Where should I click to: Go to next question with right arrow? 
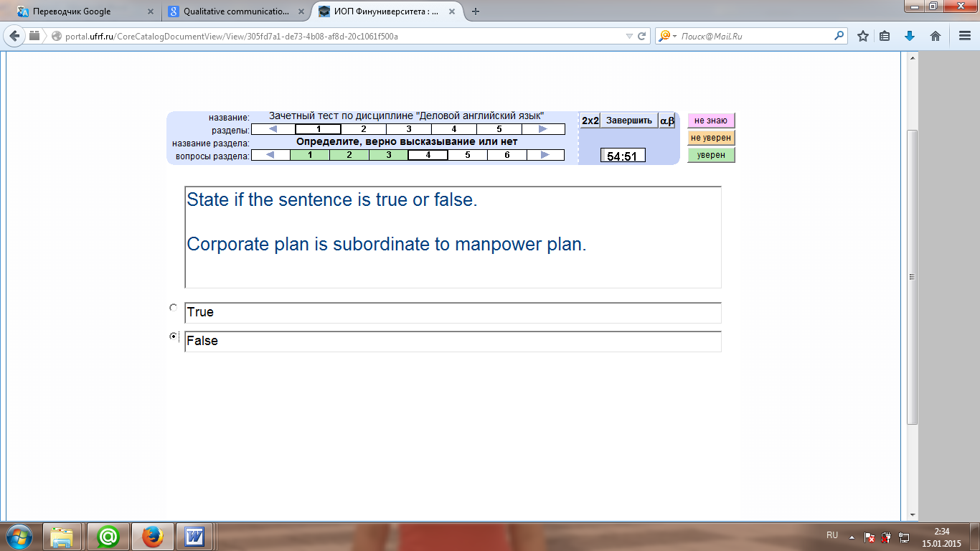coord(545,155)
